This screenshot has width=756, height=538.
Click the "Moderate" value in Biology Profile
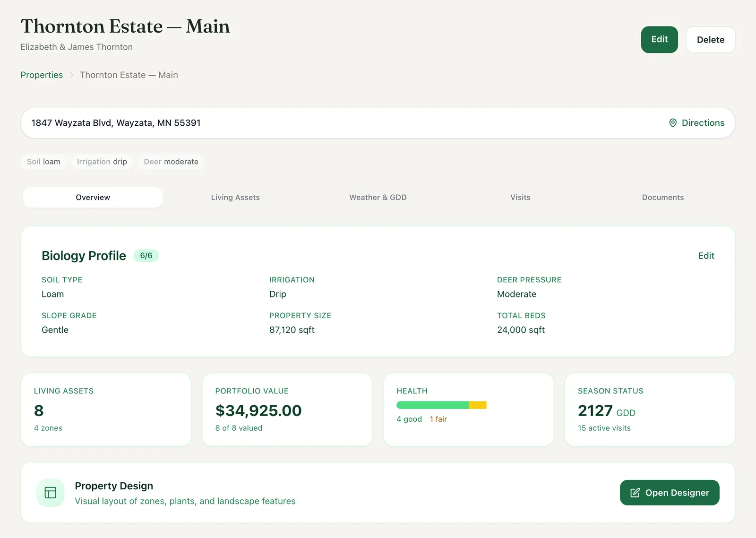coord(516,294)
